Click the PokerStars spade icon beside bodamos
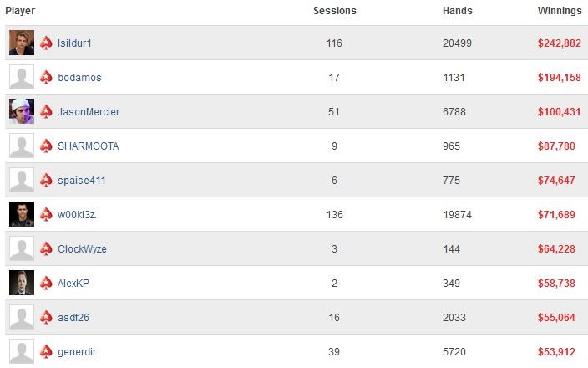This screenshot has height=368, width=588. coord(46,77)
